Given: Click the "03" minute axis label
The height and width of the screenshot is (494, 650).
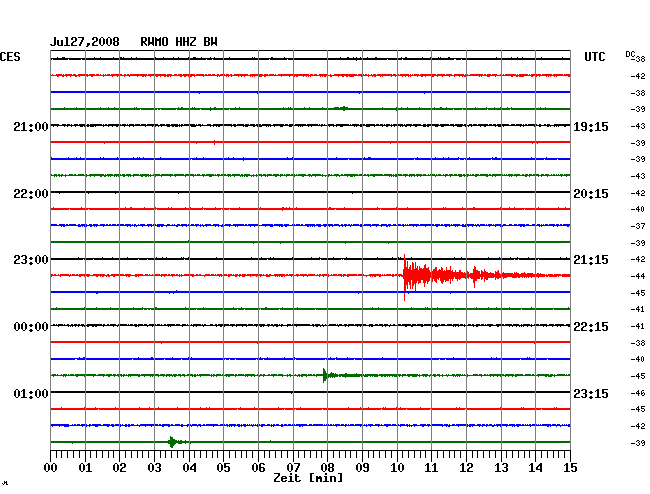Looking at the screenshot, I should [154, 468].
